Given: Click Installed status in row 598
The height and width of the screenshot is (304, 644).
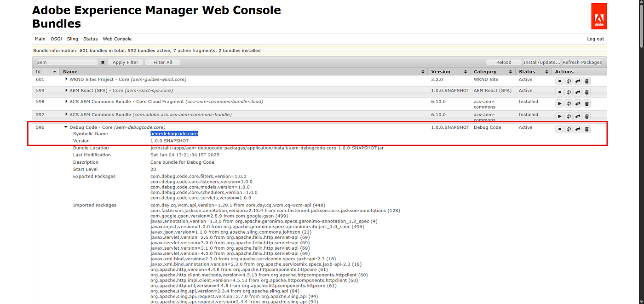Looking at the screenshot, I should click(x=528, y=102).
